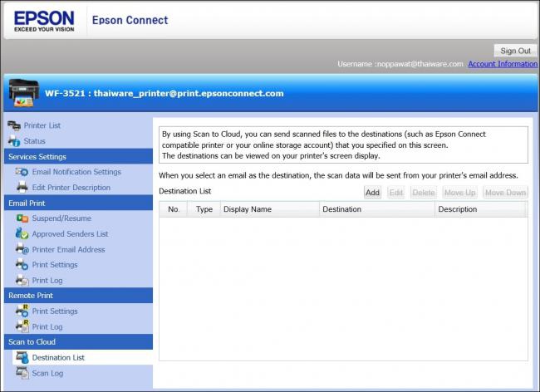Click the 'Destination List' heading above table
This screenshot has height=392, width=540.
pos(185,191)
